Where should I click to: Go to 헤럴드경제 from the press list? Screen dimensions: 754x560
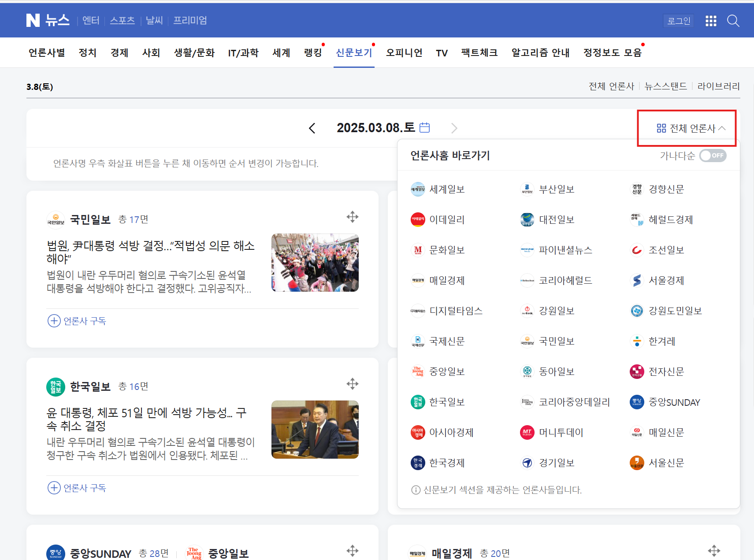[661, 220]
